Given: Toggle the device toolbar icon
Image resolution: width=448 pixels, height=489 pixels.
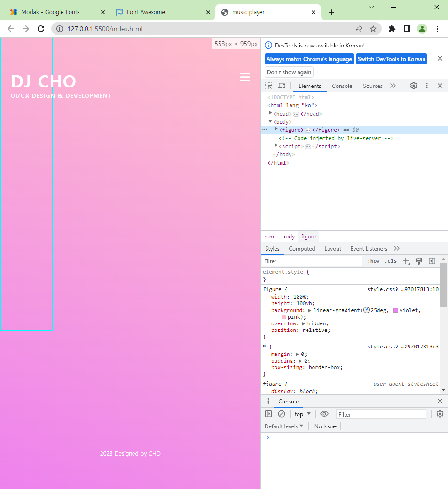Looking at the screenshot, I should [282, 86].
